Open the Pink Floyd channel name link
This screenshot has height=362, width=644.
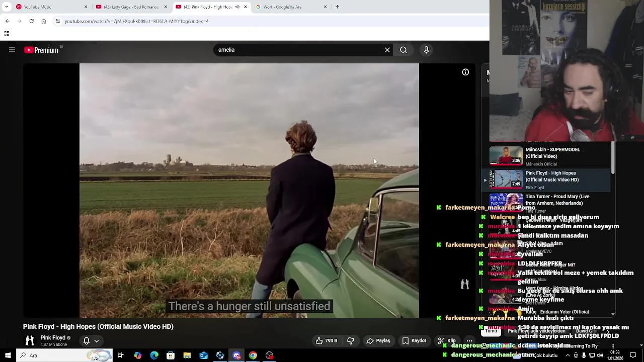pos(53,338)
